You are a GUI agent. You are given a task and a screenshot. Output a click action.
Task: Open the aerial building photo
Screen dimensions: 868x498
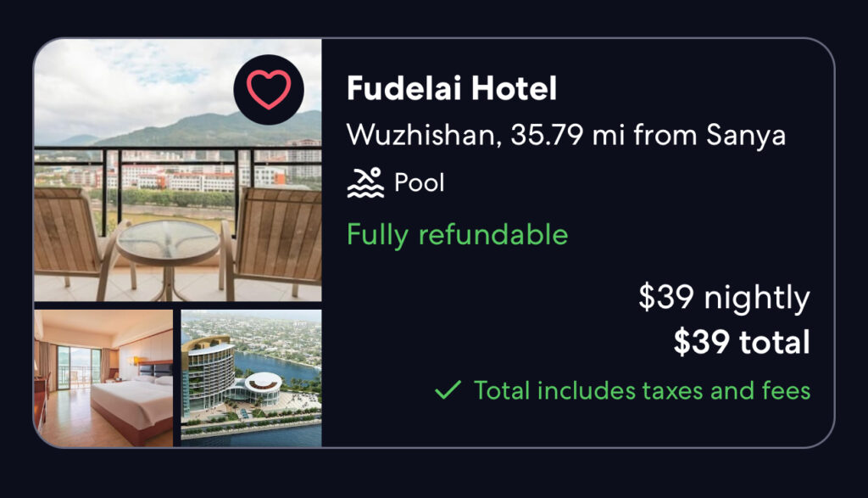[251, 378]
